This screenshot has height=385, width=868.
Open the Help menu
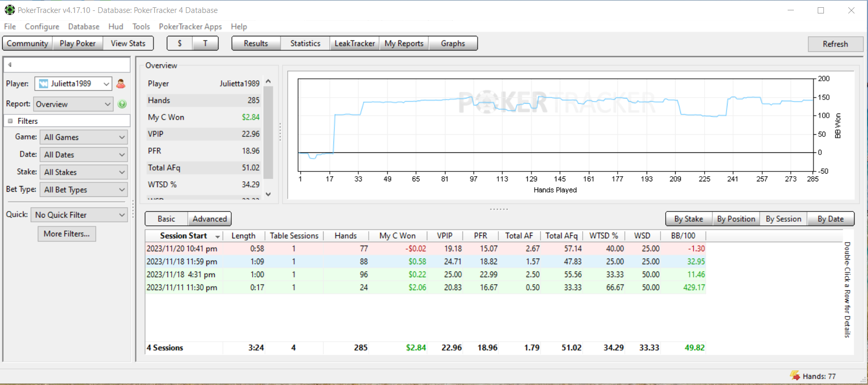[x=239, y=26]
